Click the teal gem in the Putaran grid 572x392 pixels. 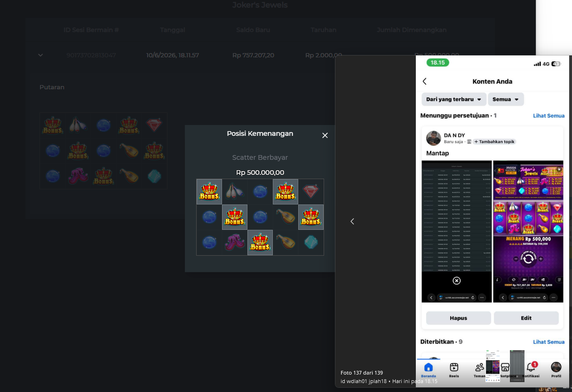tap(154, 176)
